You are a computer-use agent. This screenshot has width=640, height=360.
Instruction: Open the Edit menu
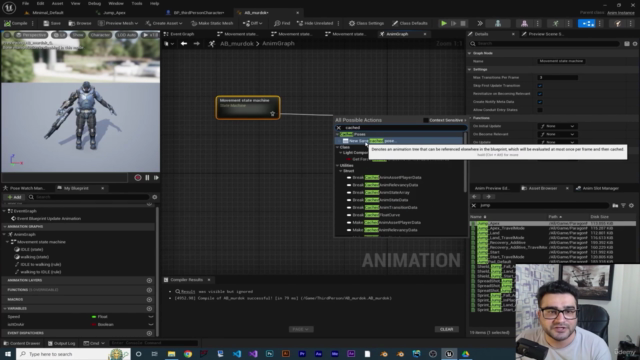(x=40, y=3)
